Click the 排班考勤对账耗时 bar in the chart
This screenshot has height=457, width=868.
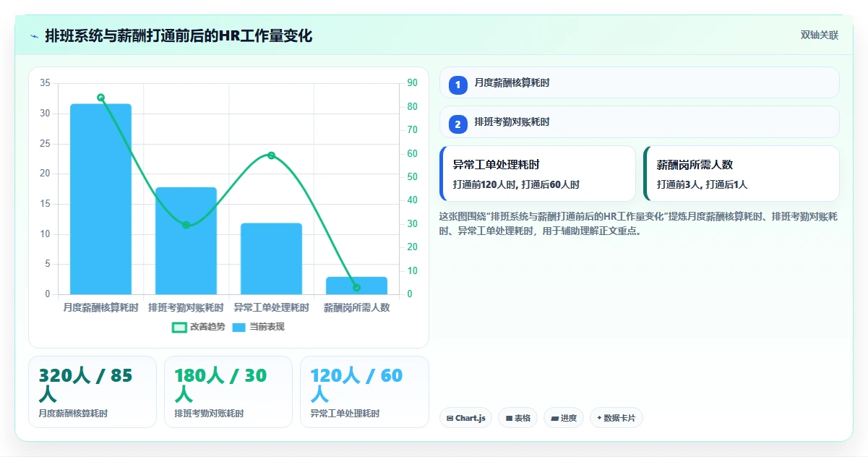pyautogui.click(x=186, y=241)
